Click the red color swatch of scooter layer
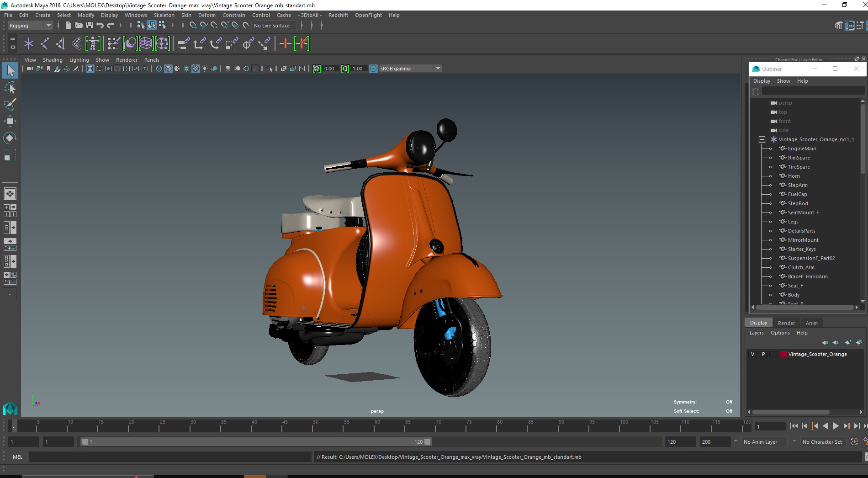 [783, 354]
